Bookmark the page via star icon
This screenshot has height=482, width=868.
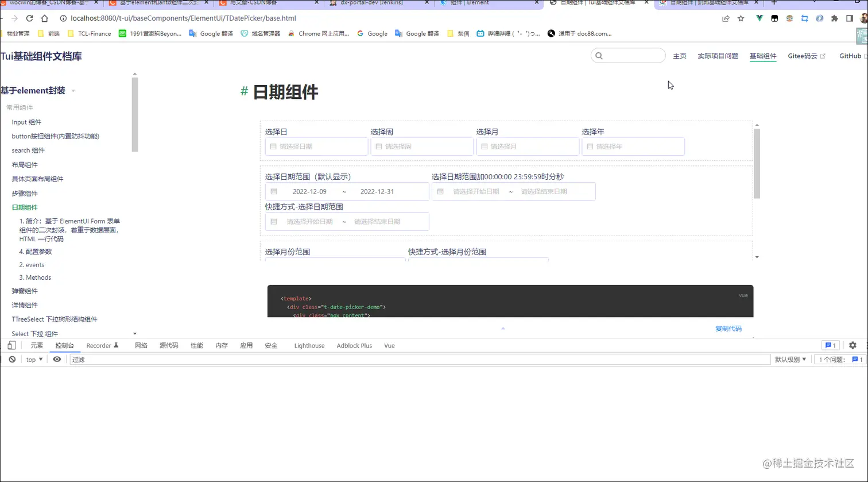point(741,18)
